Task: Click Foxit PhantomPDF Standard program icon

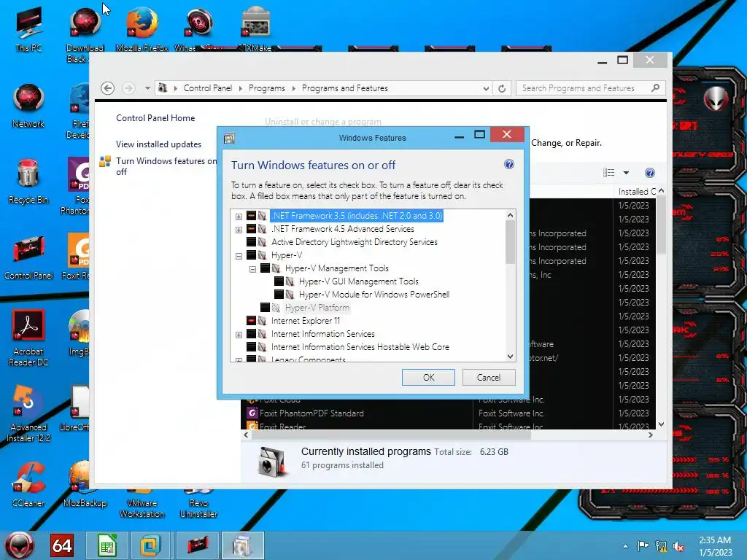Action: click(252, 413)
